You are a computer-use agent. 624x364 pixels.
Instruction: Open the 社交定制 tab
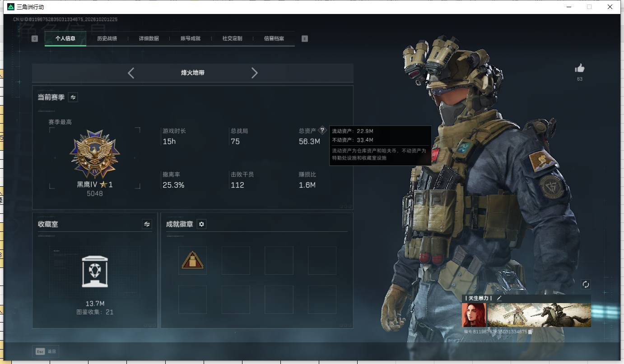232,38
